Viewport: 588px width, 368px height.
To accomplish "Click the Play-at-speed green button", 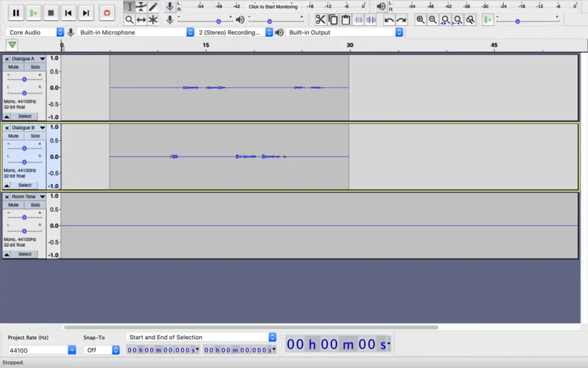I will [x=488, y=20].
